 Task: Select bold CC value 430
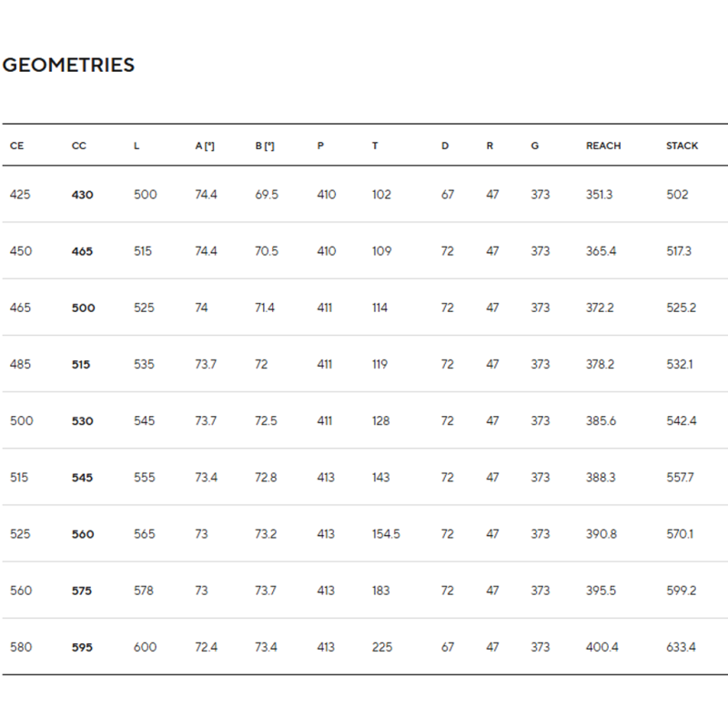pos(82,195)
